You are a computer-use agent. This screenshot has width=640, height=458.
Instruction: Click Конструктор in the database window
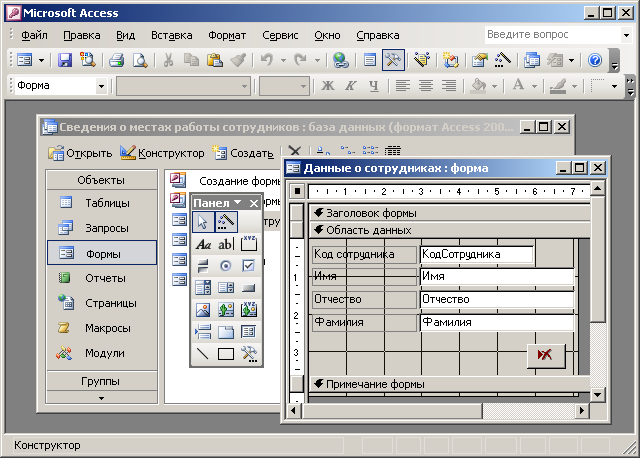[x=162, y=153]
